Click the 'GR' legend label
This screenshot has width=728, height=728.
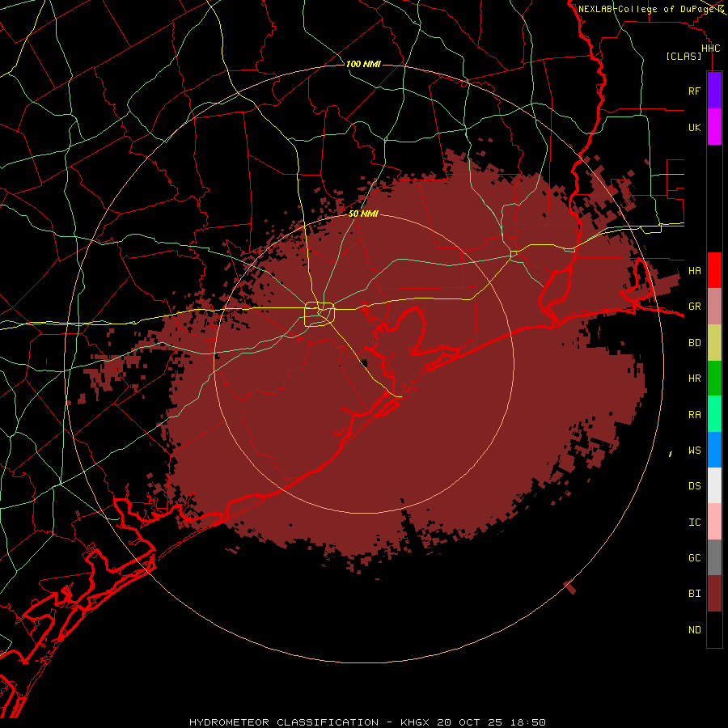pos(694,307)
